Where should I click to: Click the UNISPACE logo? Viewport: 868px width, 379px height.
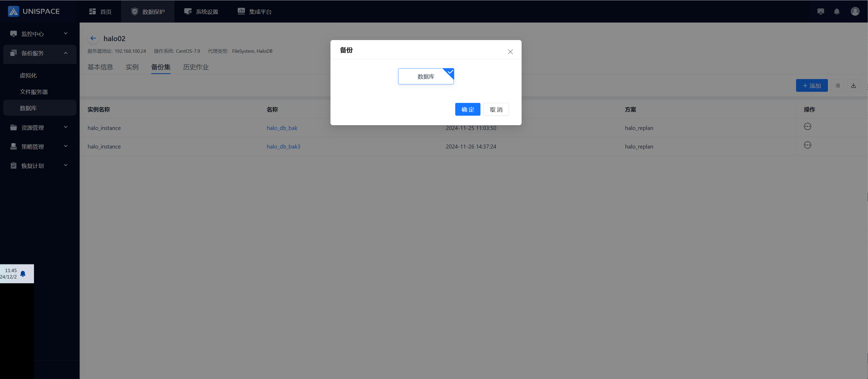[34, 11]
